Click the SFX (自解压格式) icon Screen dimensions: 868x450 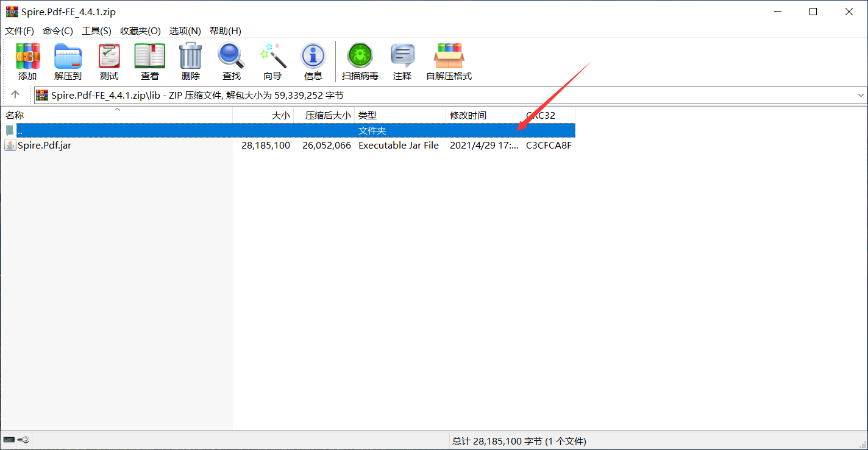point(449,62)
